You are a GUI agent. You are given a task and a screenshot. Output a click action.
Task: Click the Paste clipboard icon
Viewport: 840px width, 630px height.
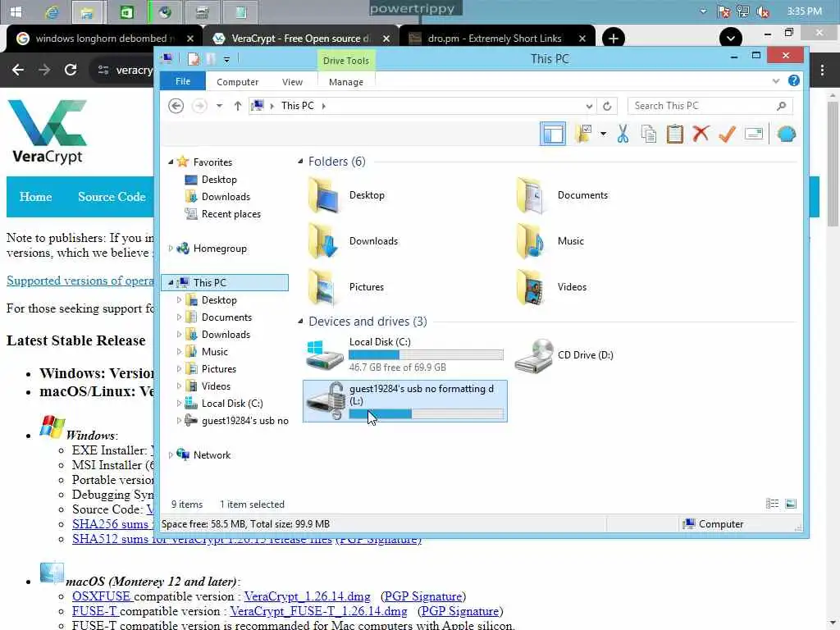674,134
